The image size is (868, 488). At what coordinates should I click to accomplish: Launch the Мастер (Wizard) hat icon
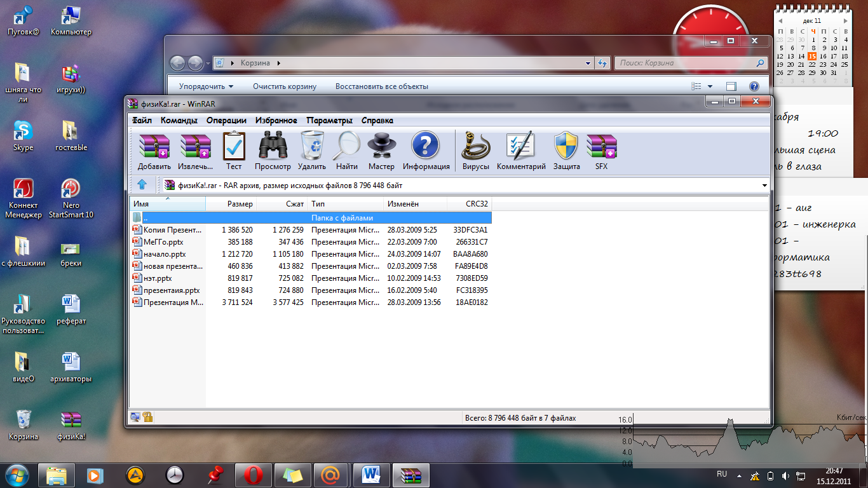pos(382,151)
